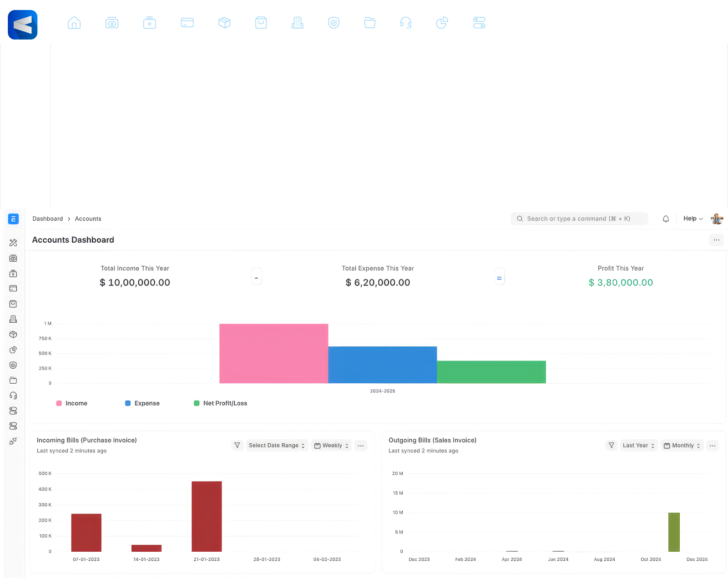Image resolution: width=728 pixels, height=579 pixels.
Task: Toggle Income series in chart legend
Action: pos(72,403)
